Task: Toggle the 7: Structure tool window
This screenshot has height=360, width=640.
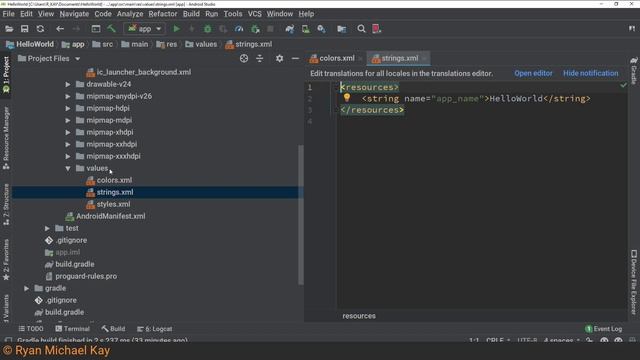Action: coord(6,204)
